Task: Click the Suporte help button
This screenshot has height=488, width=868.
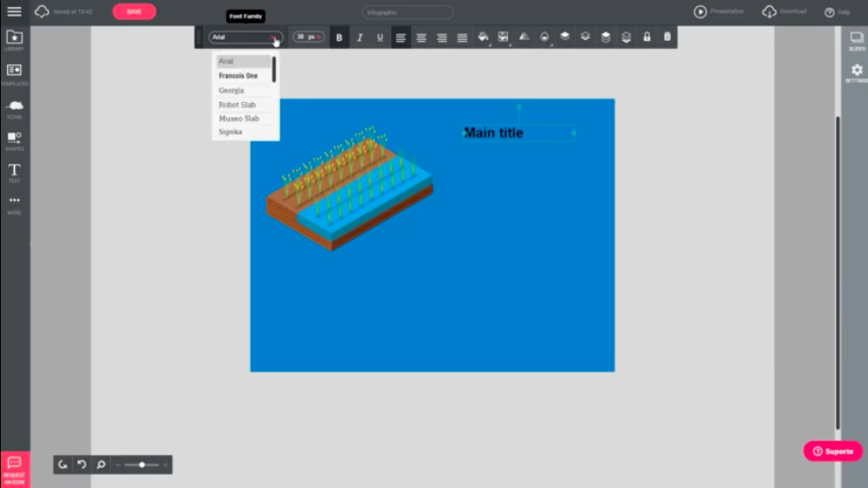Action: pyautogui.click(x=833, y=451)
